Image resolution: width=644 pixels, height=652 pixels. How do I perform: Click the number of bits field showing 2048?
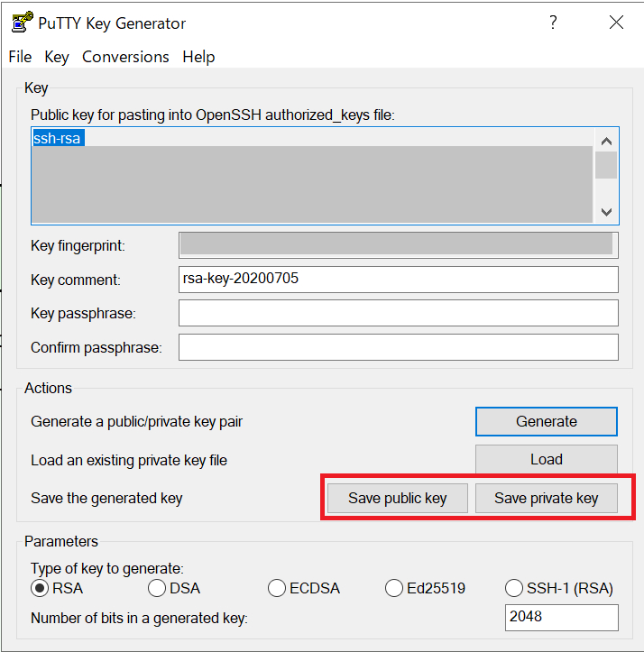[x=562, y=618]
